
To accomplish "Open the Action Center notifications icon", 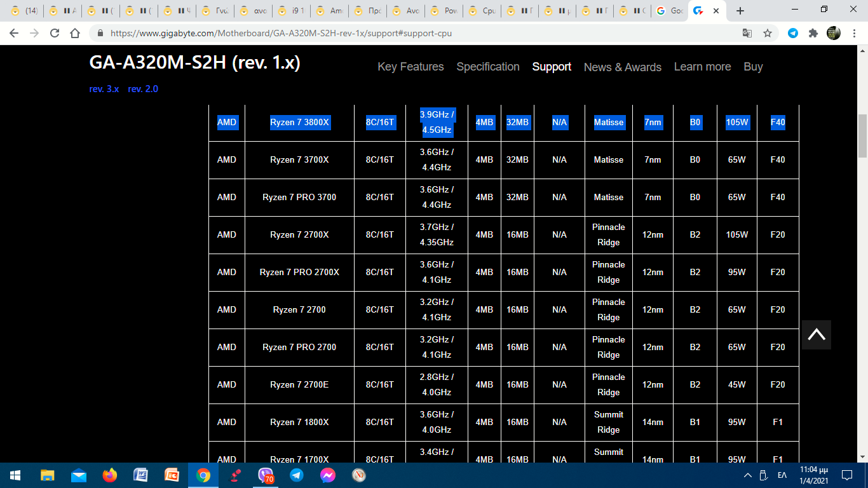I will pos(846,475).
